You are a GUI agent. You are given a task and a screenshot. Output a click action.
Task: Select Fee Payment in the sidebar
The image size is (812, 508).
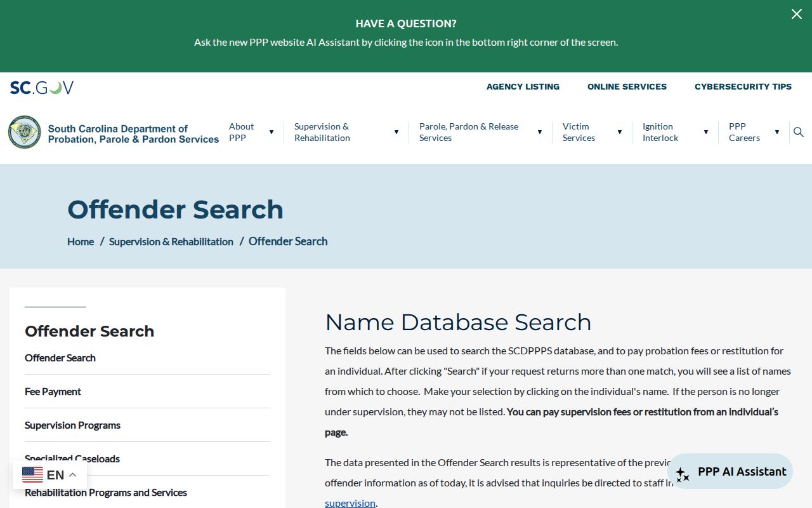(53, 391)
